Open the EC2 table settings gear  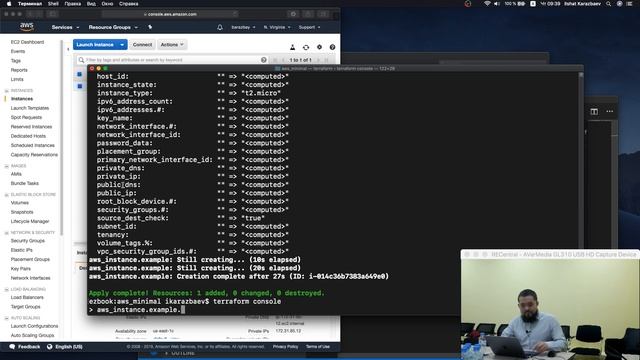point(319,47)
